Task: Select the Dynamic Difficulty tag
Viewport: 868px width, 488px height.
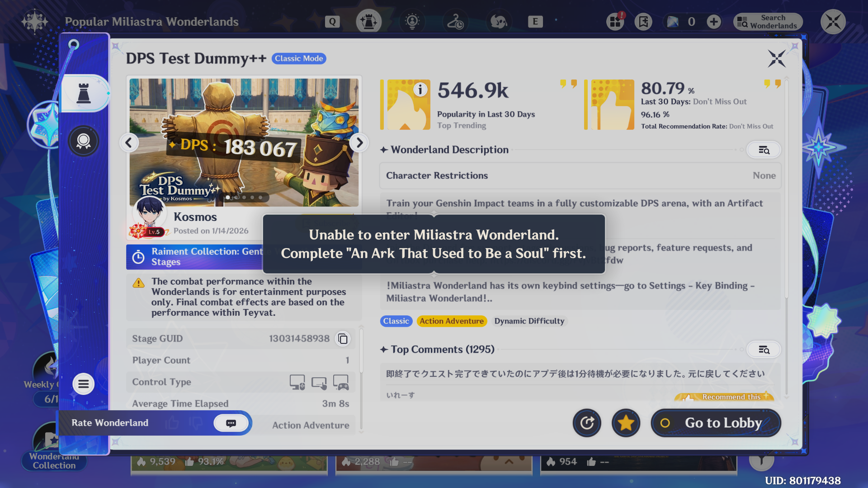Action: click(x=529, y=321)
